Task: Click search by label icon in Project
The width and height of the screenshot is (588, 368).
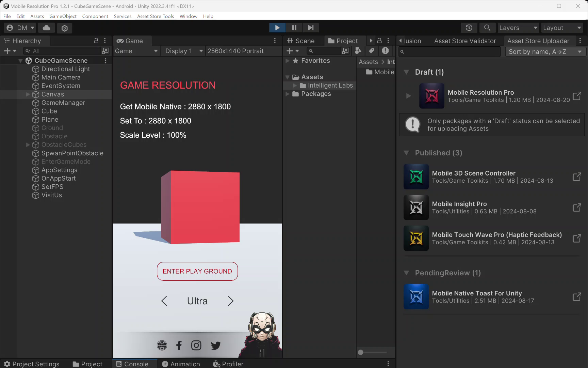Action: [x=372, y=51]
